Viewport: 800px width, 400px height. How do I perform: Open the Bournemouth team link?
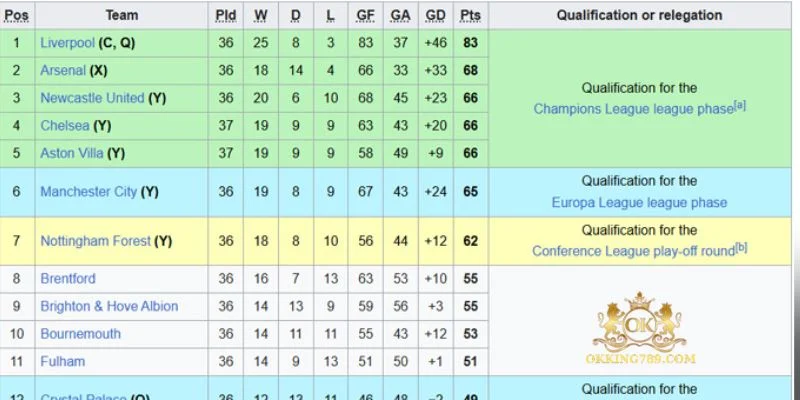click(x=81, y=334)
